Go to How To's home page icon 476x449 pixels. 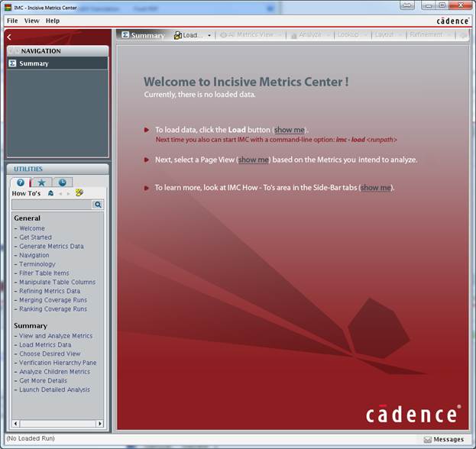(50, 193)
